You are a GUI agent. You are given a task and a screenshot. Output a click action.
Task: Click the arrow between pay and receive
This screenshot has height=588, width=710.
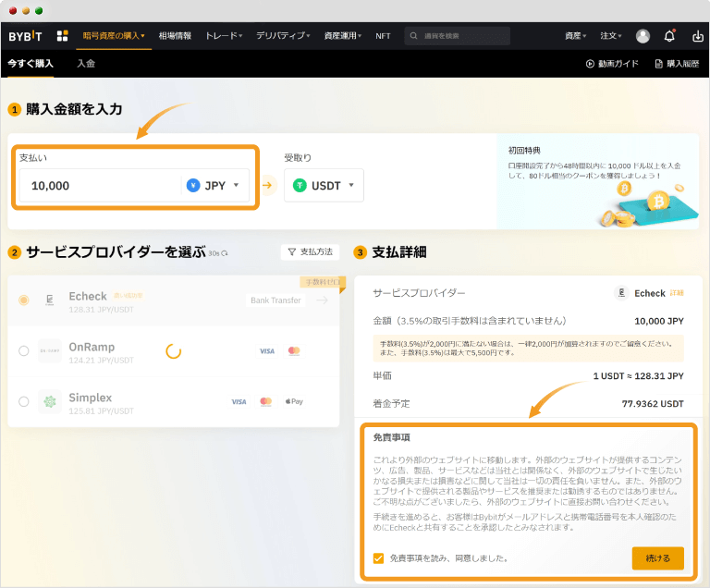(267, 185)
